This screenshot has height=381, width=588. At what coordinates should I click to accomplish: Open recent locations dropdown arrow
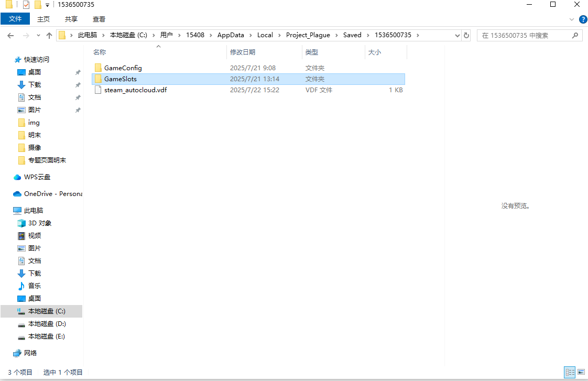pos(38,36)
